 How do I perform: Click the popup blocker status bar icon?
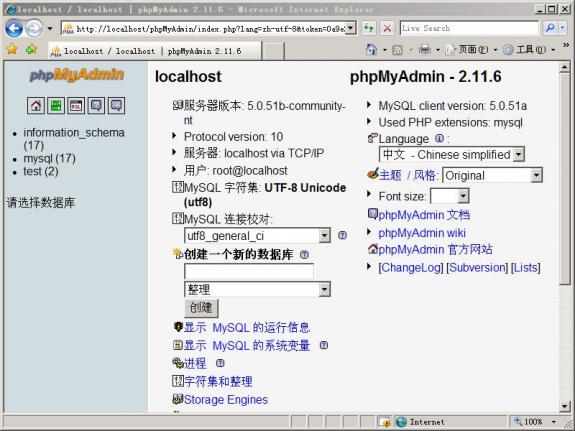coord(385,422)
